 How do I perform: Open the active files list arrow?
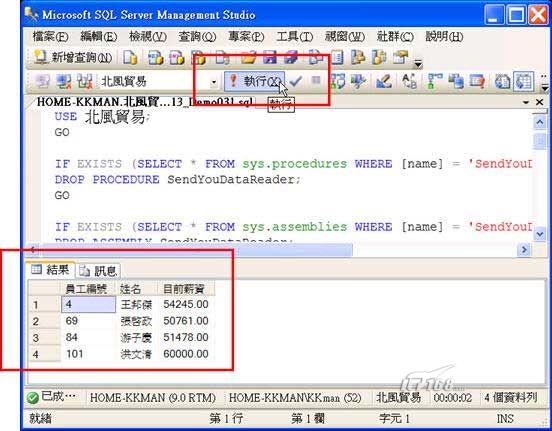point(526,102)
